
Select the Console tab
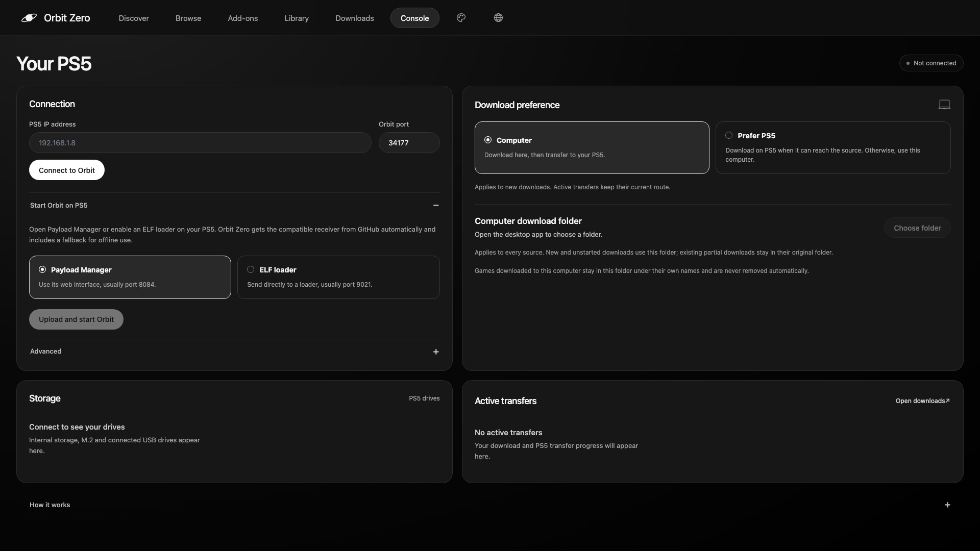point(414,18)
